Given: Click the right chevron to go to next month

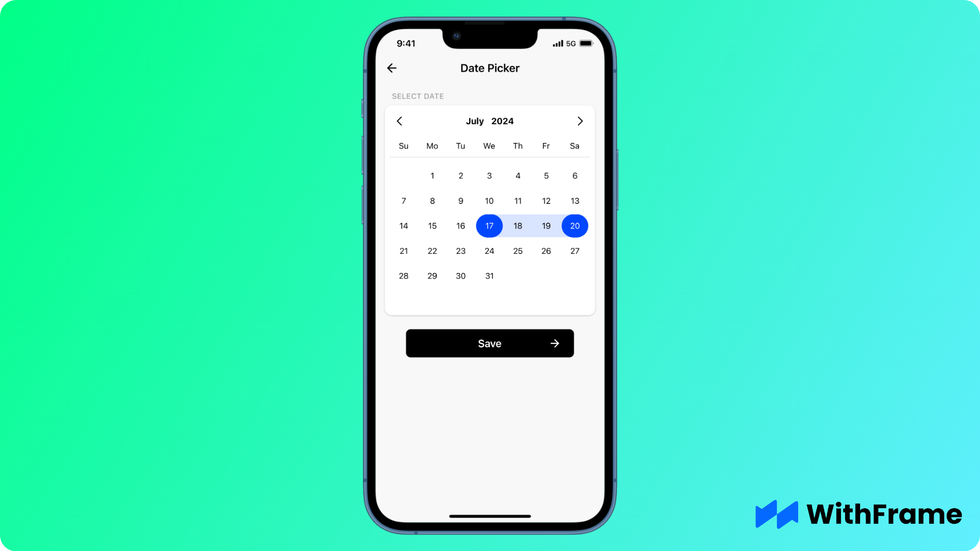Looking at the screenshot, I should pos(580,121).
